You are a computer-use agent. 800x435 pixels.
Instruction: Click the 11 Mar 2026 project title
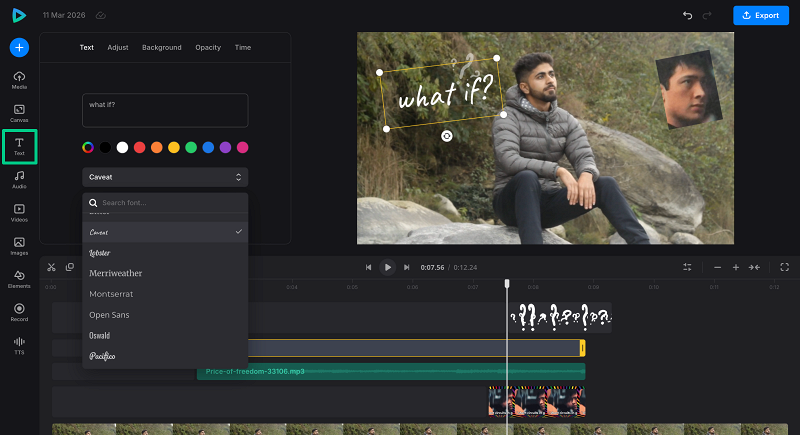pos(64,15)
